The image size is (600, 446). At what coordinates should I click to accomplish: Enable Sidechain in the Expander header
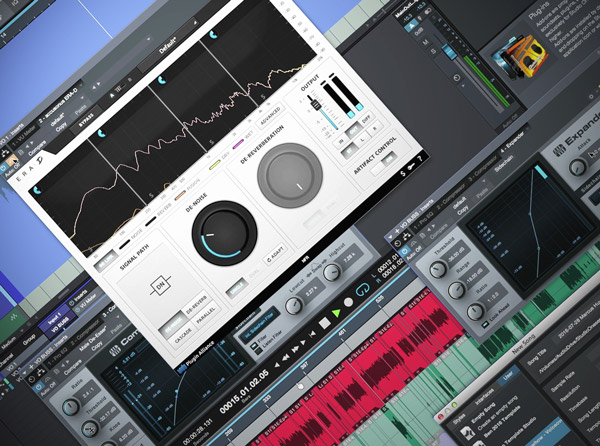503,164
